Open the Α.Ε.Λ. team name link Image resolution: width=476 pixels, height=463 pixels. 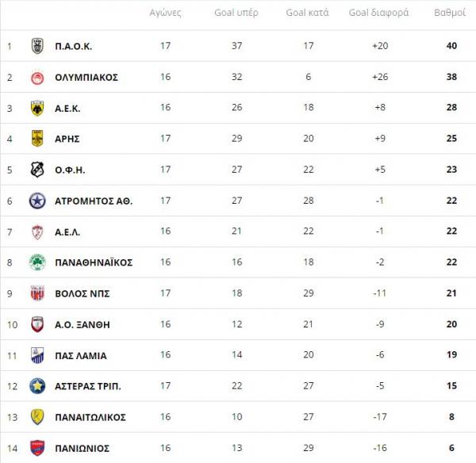[67, 231]
